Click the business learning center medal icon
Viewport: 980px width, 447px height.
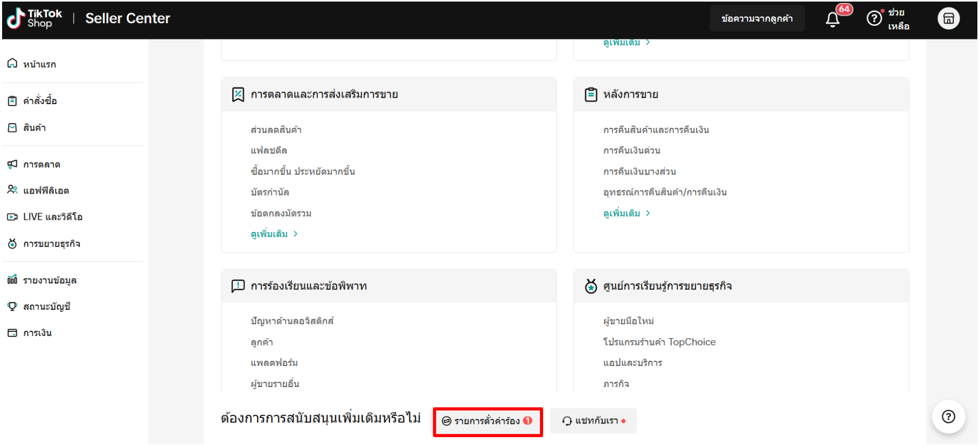591,286
